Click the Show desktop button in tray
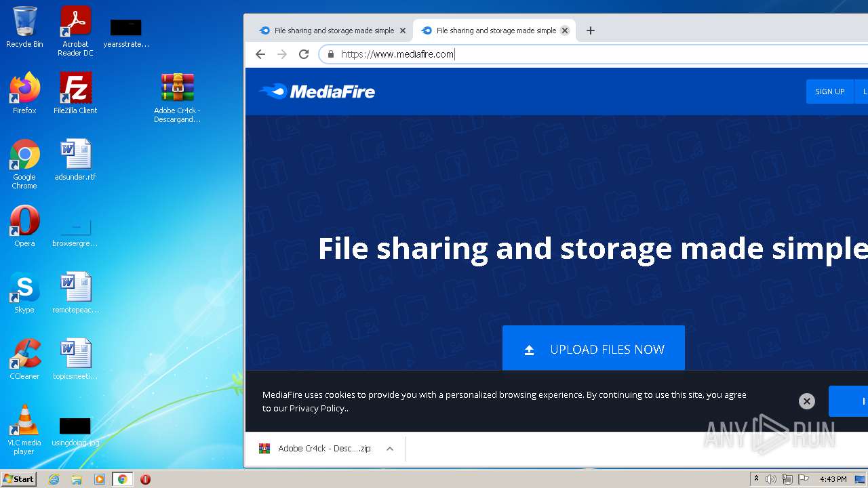The image size is (868, 488). click(861, 479)
